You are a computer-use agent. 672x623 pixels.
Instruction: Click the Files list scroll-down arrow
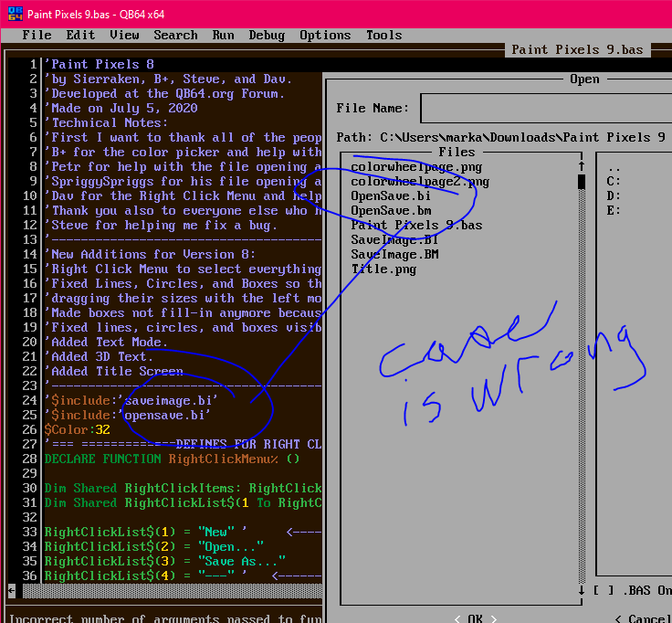(581, 590)
